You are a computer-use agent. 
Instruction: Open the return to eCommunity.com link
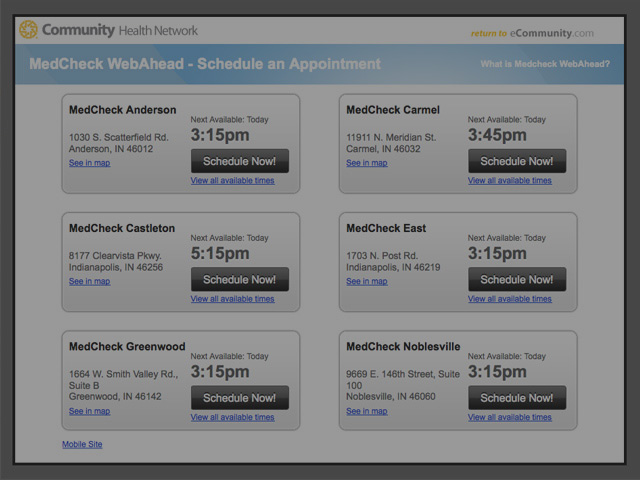(x=532, y=33)
